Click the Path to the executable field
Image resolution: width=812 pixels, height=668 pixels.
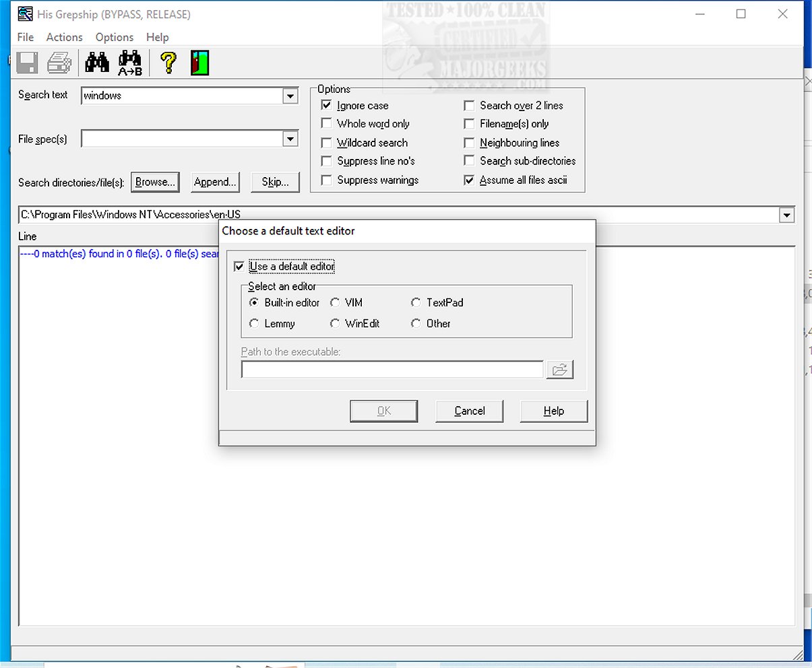click(392, 370)
